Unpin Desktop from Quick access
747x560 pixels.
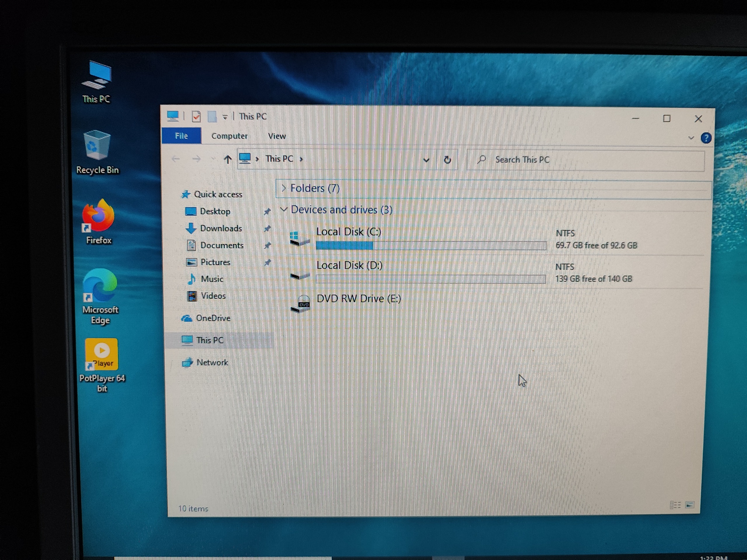click(x=267, y=212)
